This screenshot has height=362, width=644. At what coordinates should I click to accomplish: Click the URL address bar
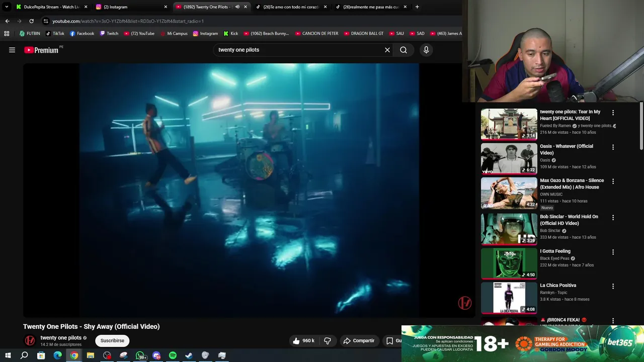coord(252,21)
